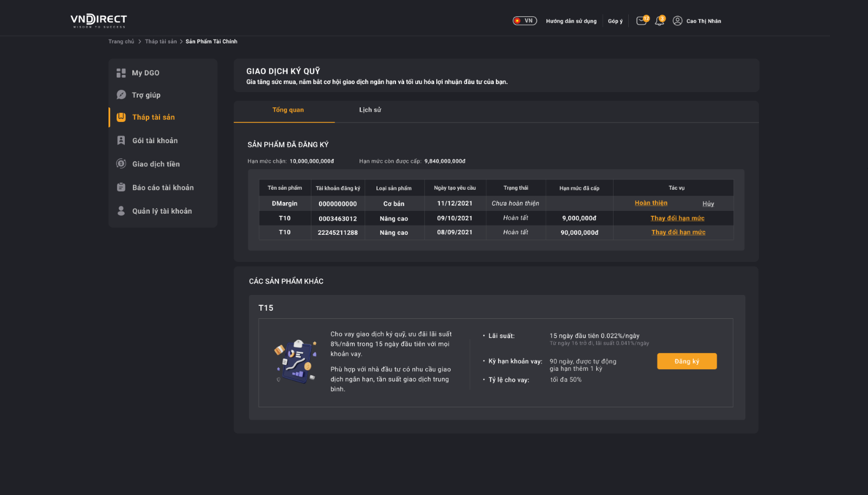This screenshot has width=868, height=495.
Task: Click the Quản lý tài khoản person icon
Action: (121, 211)
